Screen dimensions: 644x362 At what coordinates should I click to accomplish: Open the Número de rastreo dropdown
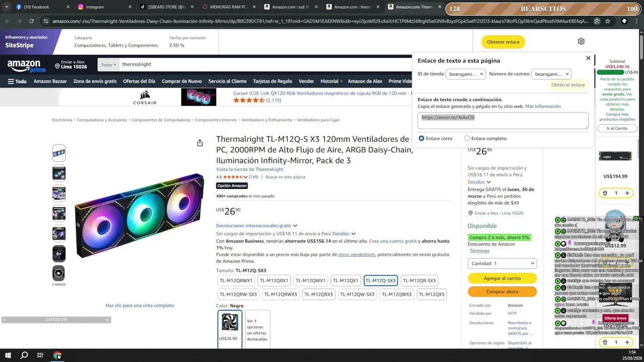point(551,74)
